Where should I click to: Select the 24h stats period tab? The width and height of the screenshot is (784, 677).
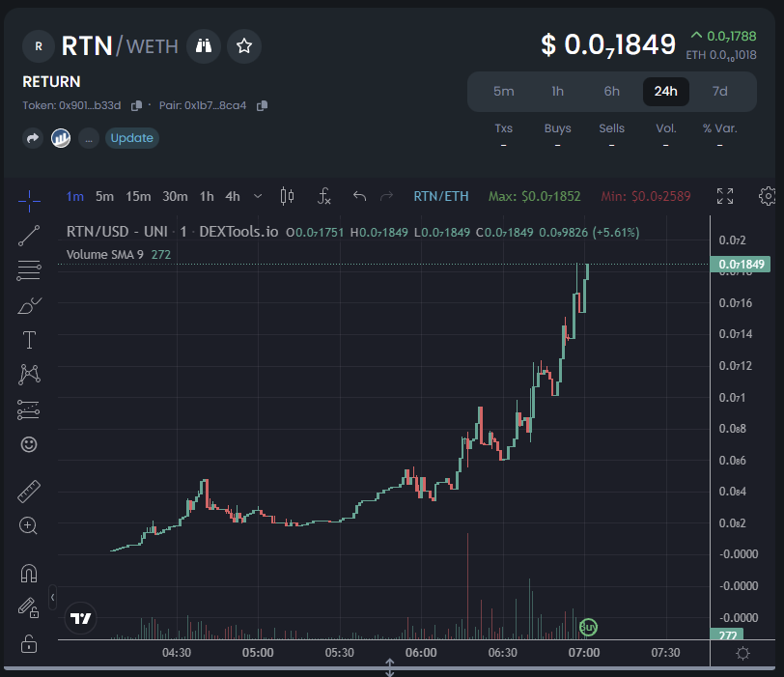point(666,92)
